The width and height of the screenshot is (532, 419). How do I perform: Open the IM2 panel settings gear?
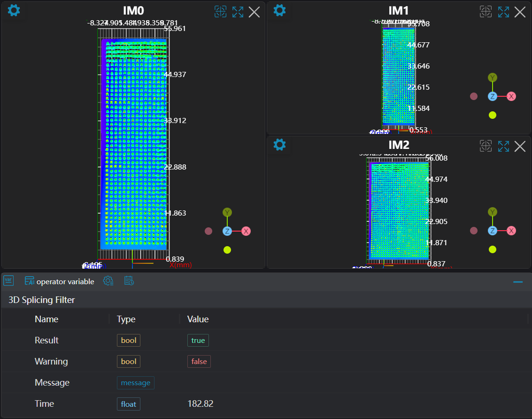(279, 145)
